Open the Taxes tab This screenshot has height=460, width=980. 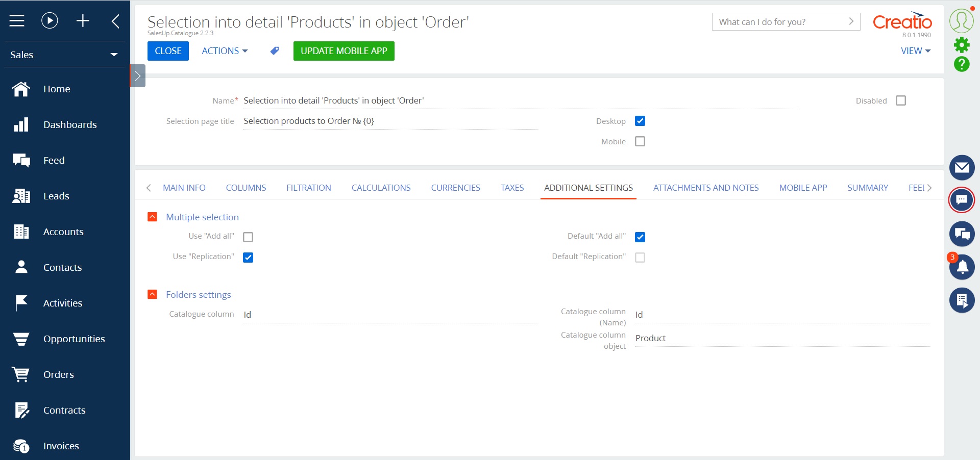[512, 188]
